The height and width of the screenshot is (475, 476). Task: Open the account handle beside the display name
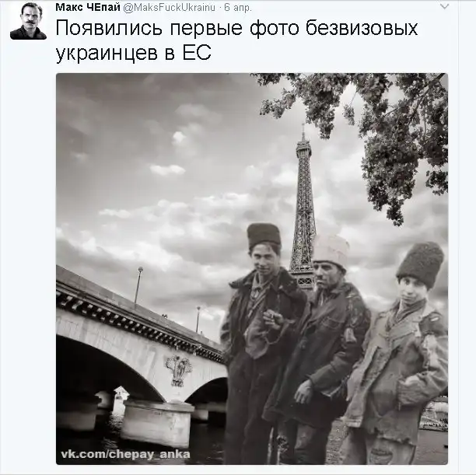coord(169,7)
